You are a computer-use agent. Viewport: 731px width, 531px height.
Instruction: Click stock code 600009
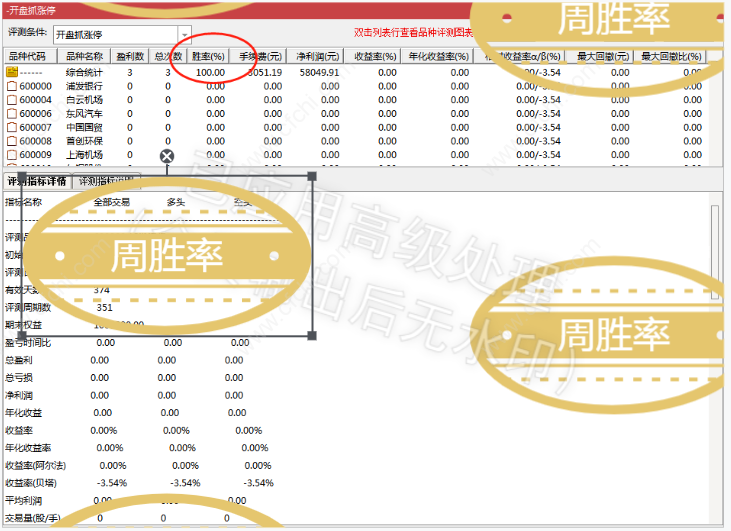(x=35, y=155)
